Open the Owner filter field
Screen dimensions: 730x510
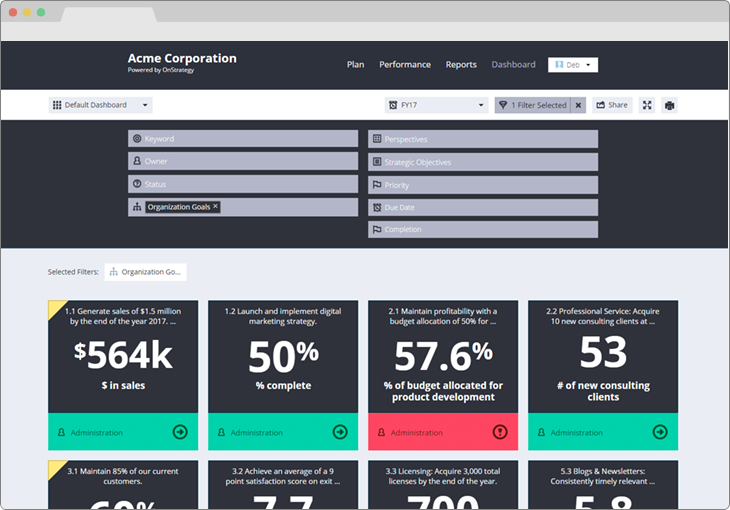(243, 161)
